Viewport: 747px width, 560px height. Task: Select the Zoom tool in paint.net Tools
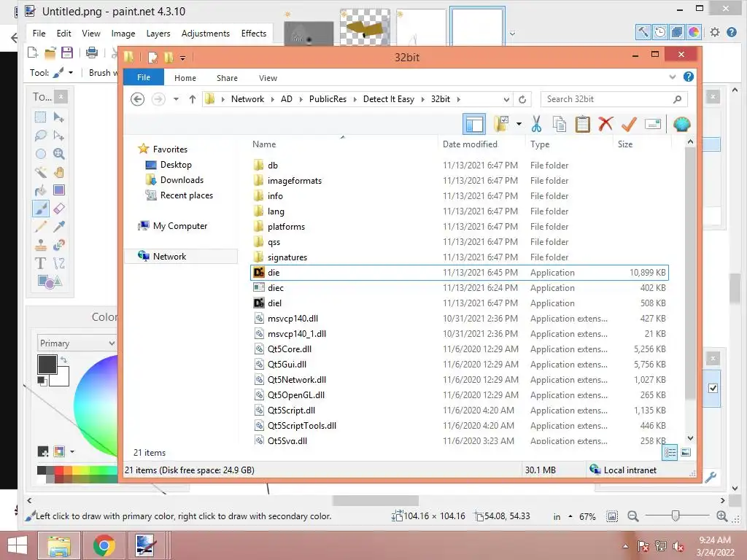pos(59,154)
